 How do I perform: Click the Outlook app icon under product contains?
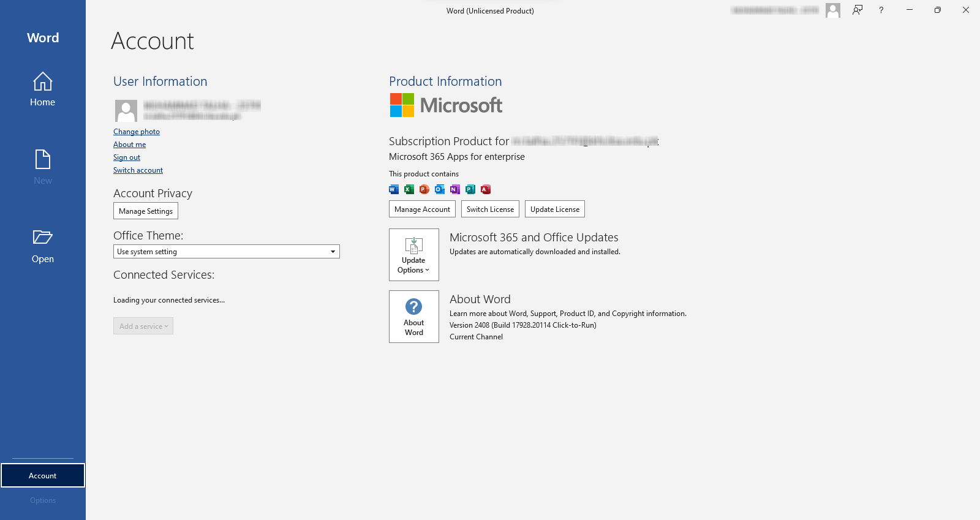pyautogui.click(x=440, y=189)
